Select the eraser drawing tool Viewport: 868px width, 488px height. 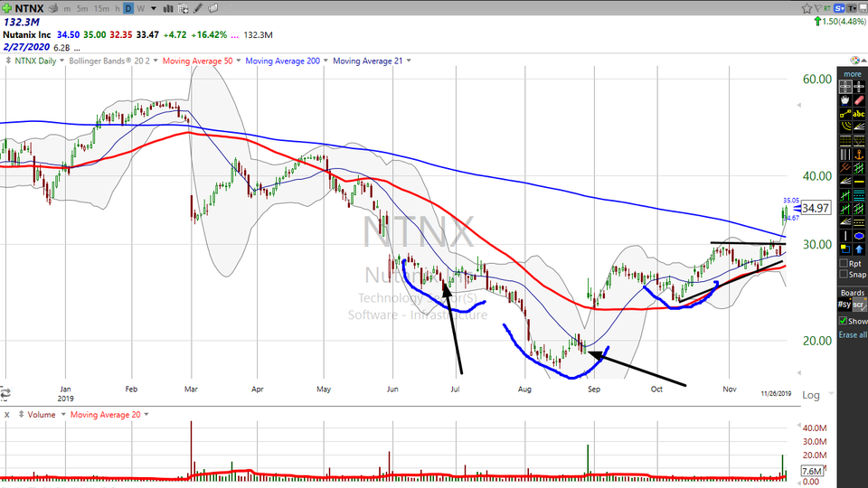(x=859, y=100)
